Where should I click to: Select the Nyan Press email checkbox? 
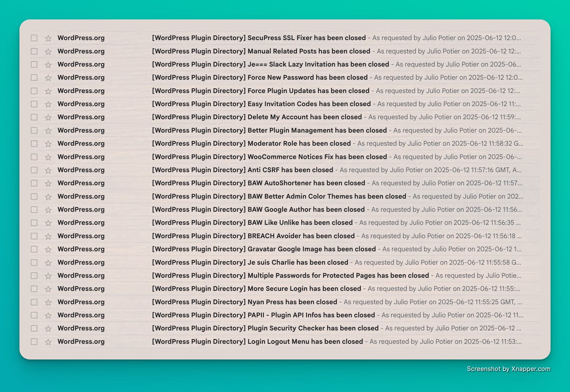point(34,302)
